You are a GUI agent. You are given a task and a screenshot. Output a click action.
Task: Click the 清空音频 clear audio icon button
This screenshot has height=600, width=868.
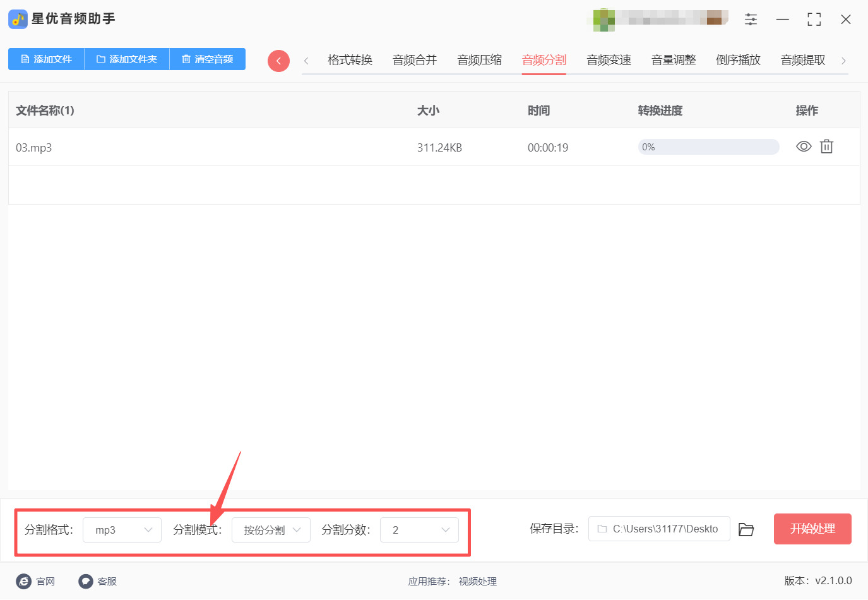coord(207,59)
